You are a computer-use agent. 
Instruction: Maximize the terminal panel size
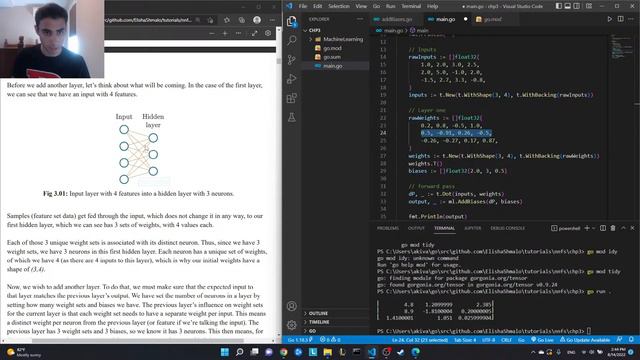tap(623, 228)
